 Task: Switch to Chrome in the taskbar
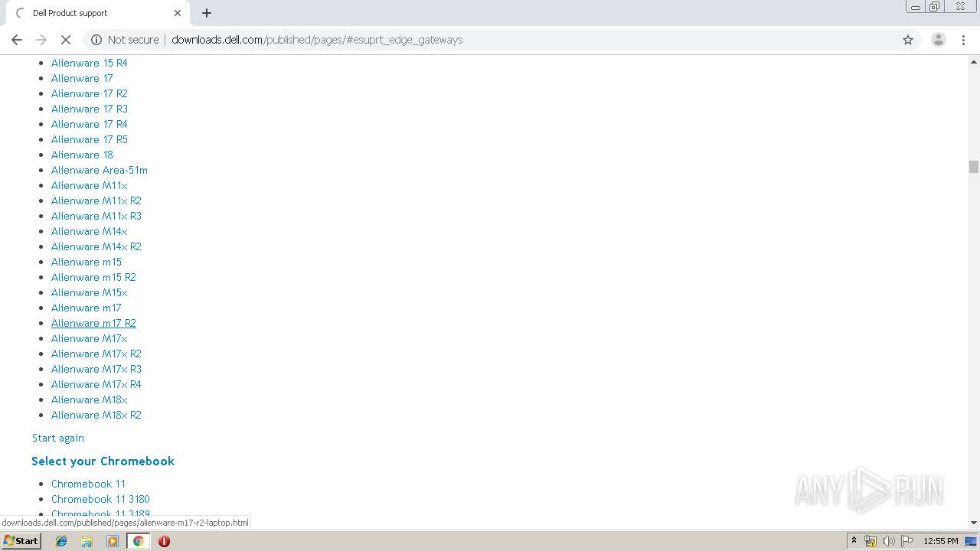(138, 541)
